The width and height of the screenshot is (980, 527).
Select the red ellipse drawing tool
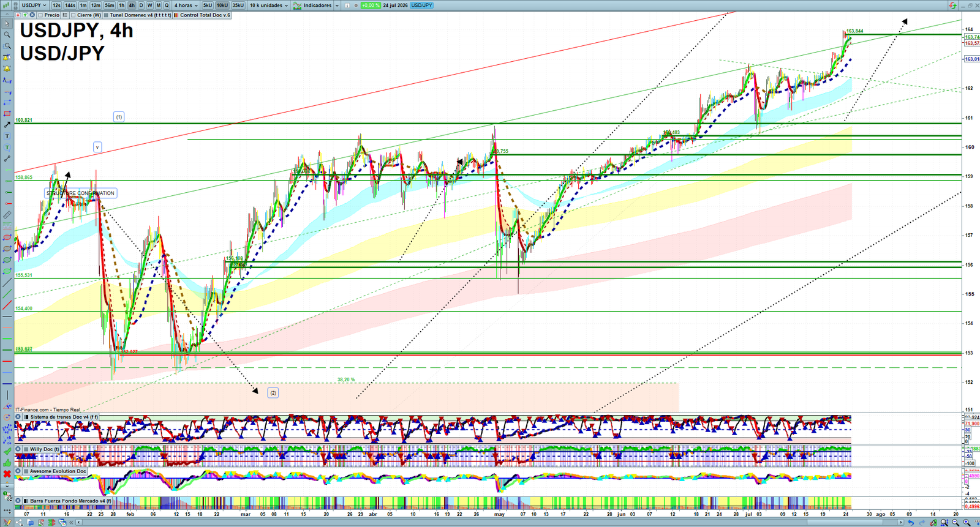coord(7,237)
